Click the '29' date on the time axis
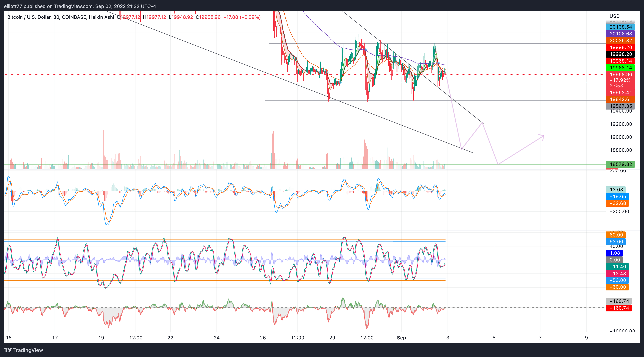Viewport: 644px width, 357px height. [x=332, y=338]
